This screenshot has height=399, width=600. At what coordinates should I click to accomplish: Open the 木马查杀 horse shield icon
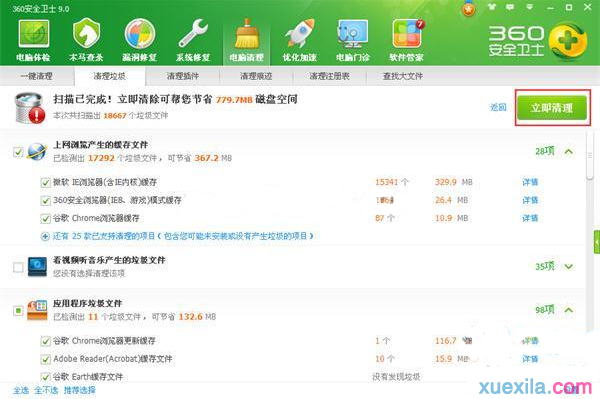tap(86, 41)
